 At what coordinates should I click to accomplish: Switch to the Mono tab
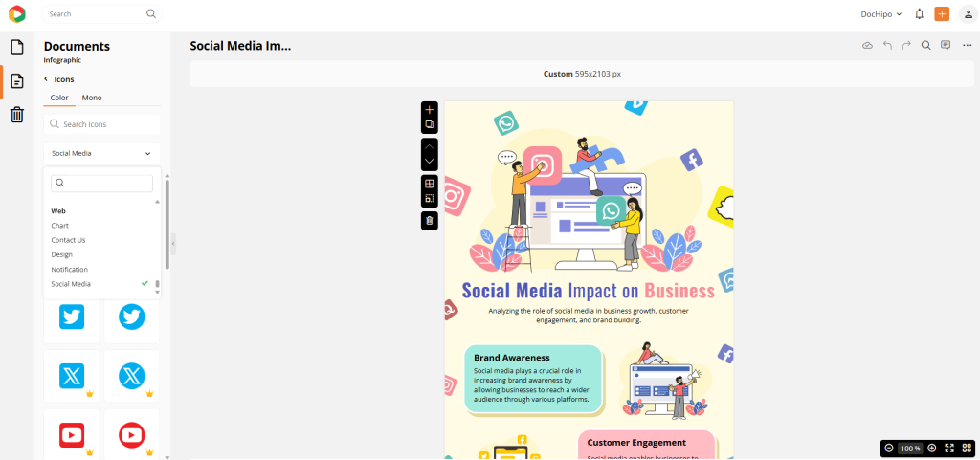click(92, 98)
